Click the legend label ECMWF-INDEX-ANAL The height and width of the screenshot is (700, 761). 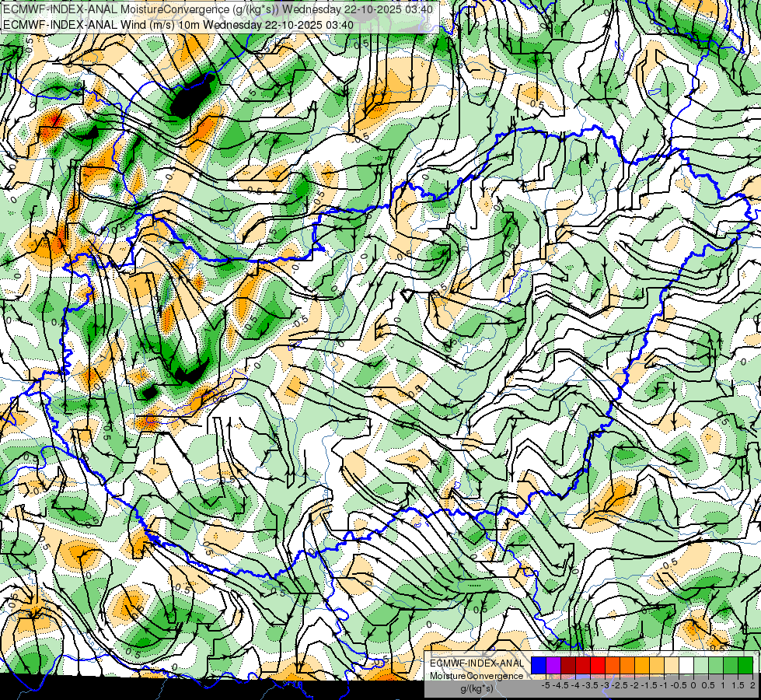477,663
